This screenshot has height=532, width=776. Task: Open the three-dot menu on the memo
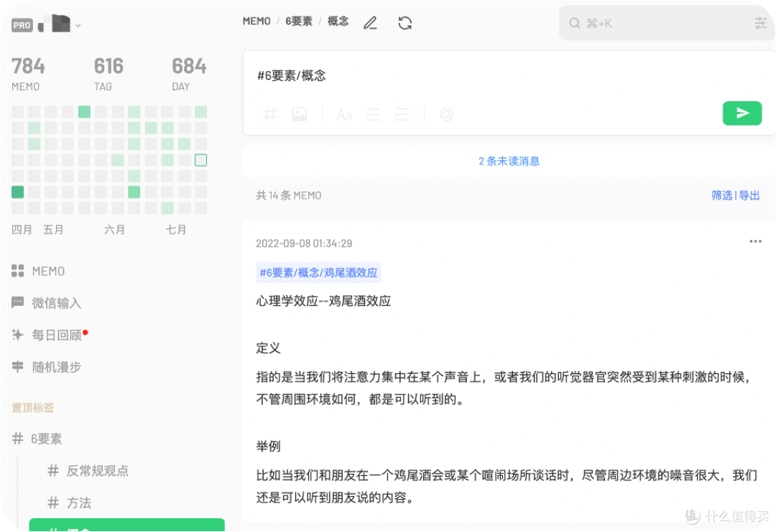coord(755,241)
